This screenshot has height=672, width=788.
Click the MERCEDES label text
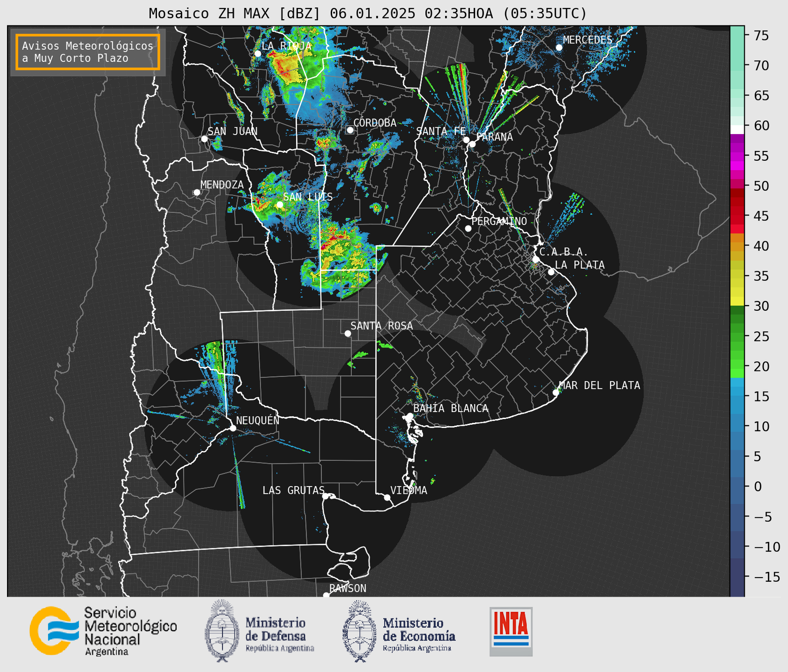coord(588,40)
